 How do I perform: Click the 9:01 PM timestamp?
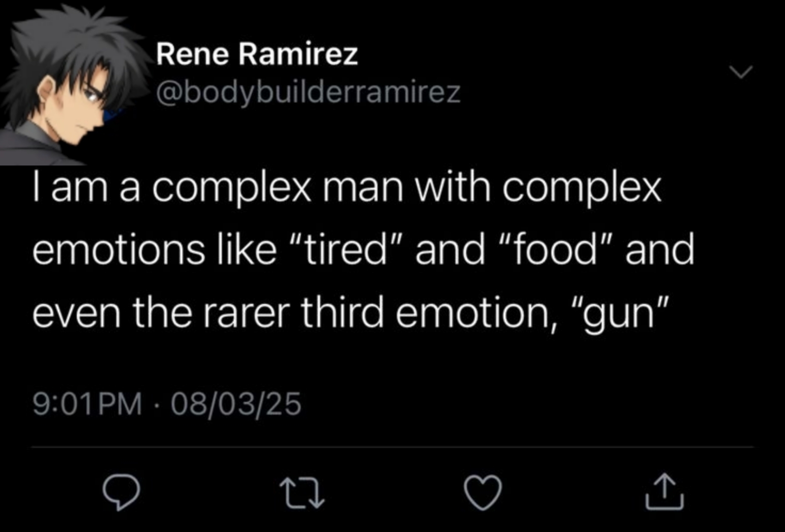pos(87,404)
